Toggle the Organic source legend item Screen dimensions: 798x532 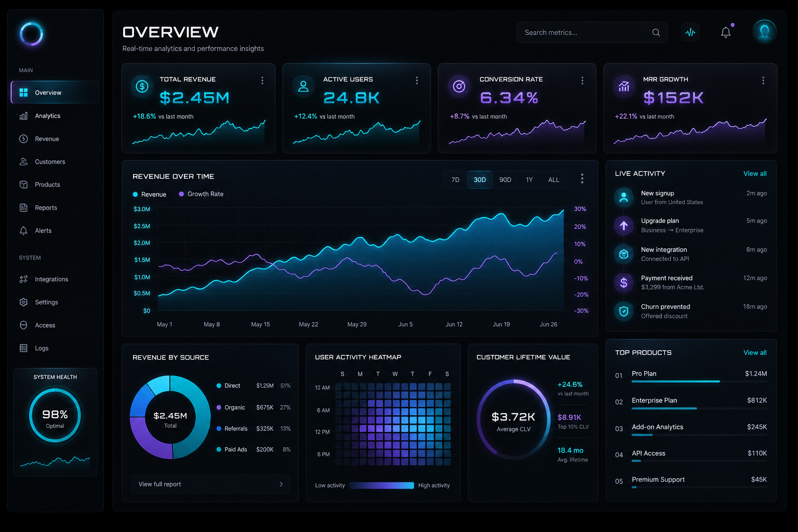coord(231,407)
